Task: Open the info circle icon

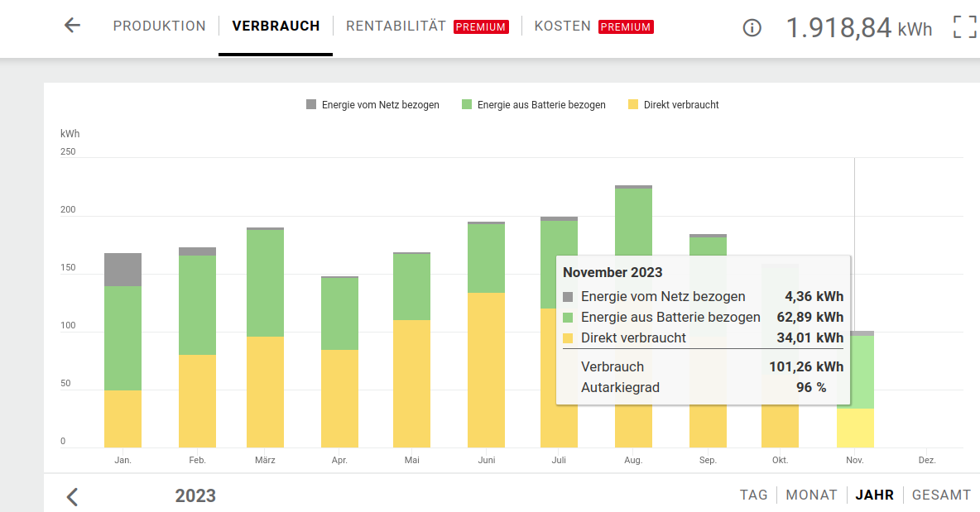Action: 752,27
